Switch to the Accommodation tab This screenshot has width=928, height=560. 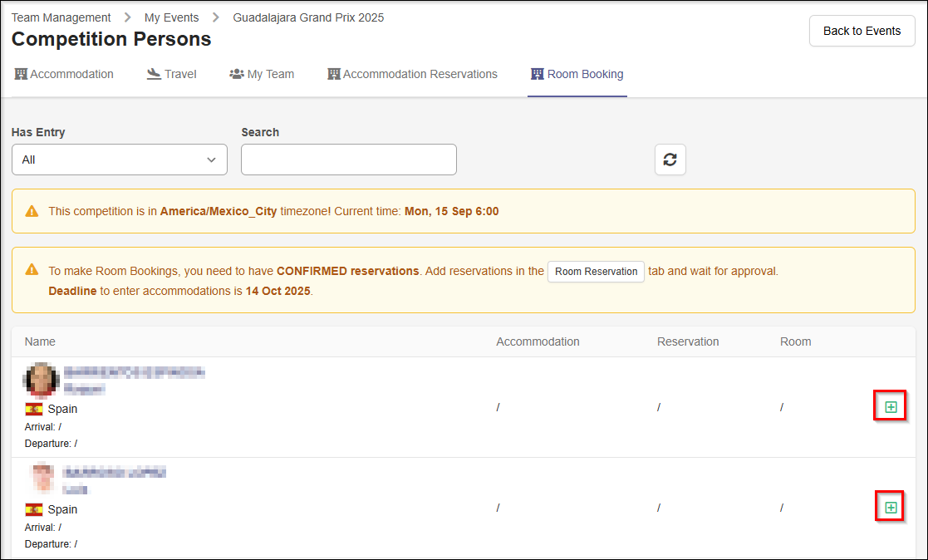click(x=64, y=74)
